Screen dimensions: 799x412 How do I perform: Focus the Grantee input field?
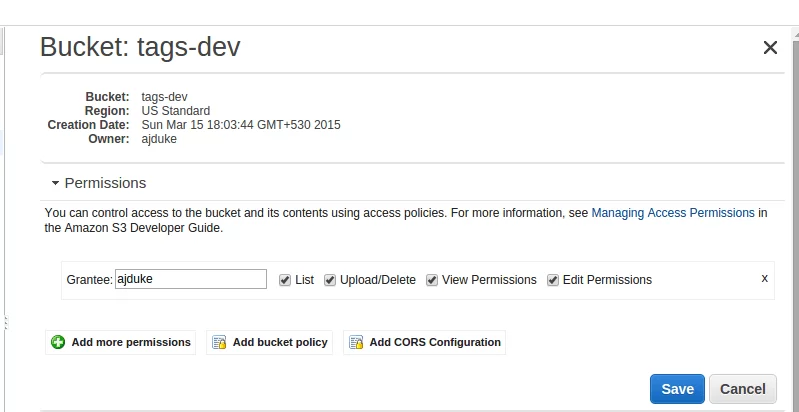point(191,279)
